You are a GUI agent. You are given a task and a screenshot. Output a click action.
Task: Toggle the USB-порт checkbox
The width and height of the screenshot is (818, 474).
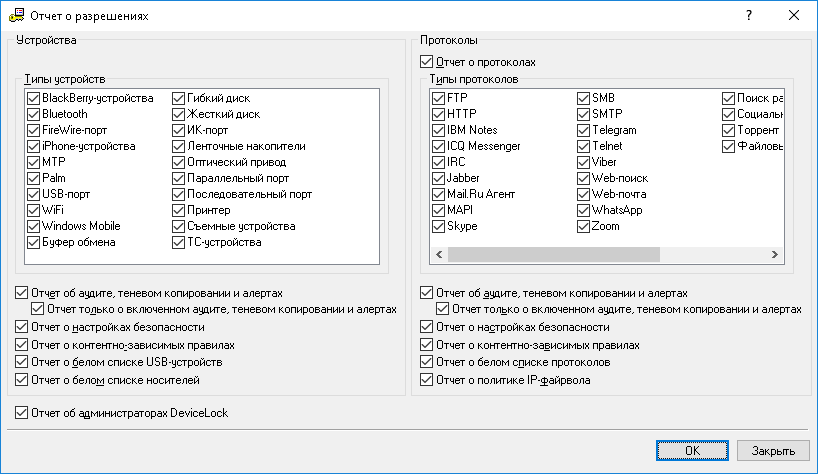tap(35, 194)
